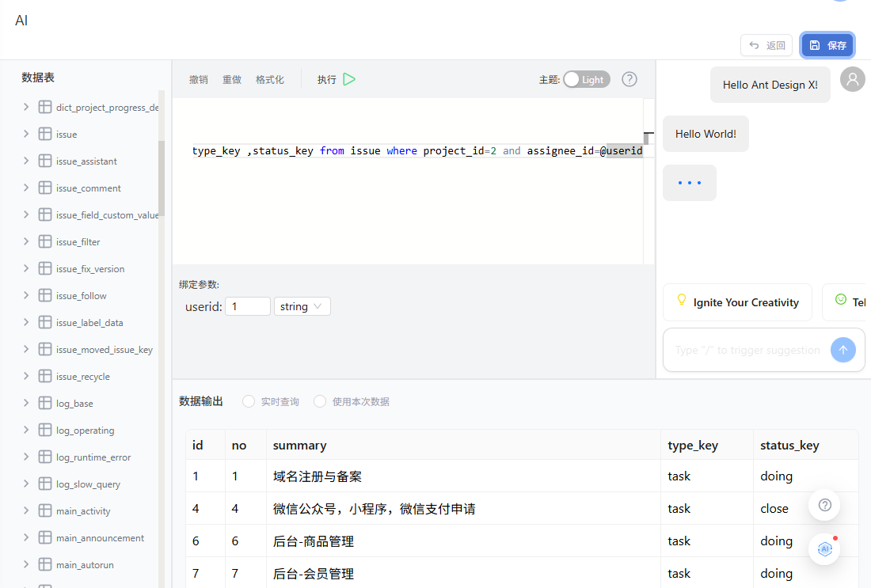Click table icon of issue
Image resolution: width=871 pixels, height=588 pixels.
click(45, 134)
